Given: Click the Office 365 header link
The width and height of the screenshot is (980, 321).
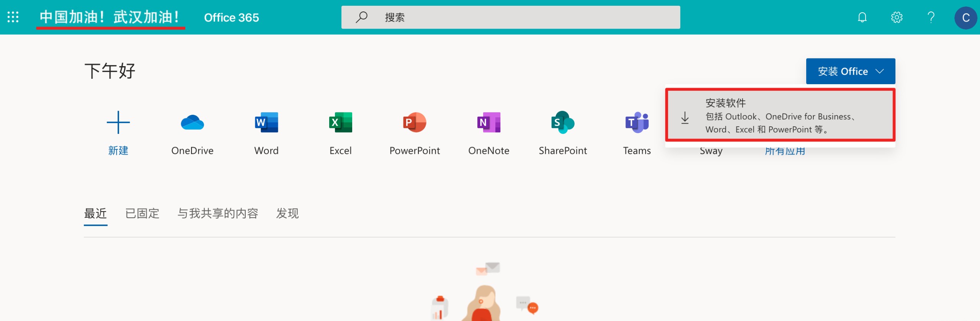Looking at the screenshot, I should pos(231,18).
